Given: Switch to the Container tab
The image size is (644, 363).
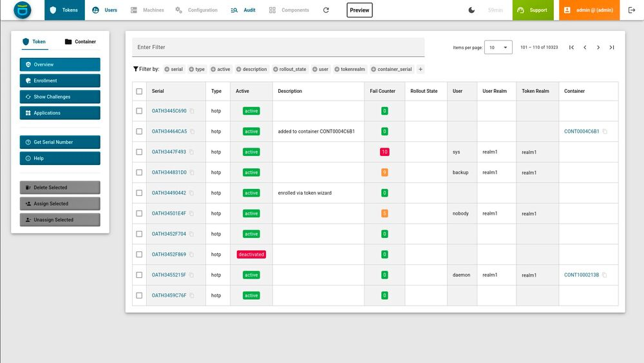Looking at the screenshot, I should click(x=80, y=41).
